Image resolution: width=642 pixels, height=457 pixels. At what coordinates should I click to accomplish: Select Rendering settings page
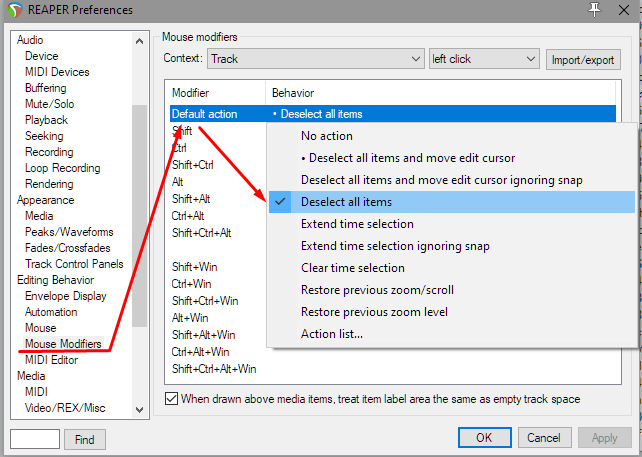click(49, 184)
